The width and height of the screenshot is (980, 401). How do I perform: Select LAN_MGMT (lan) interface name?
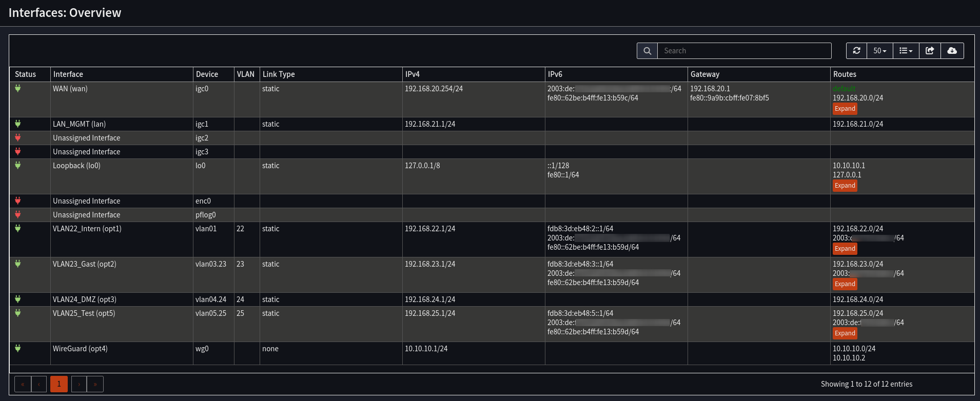tap(79, 124)
